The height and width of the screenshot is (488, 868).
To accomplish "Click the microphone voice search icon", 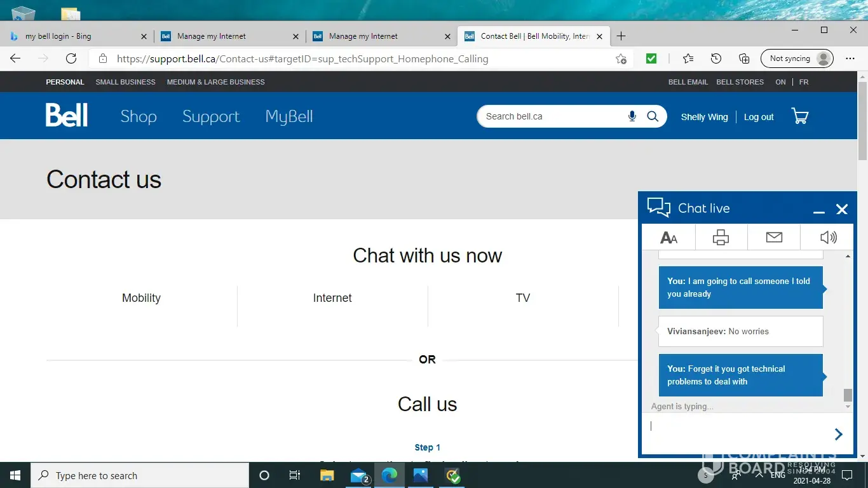I will (x=632, y=116).
